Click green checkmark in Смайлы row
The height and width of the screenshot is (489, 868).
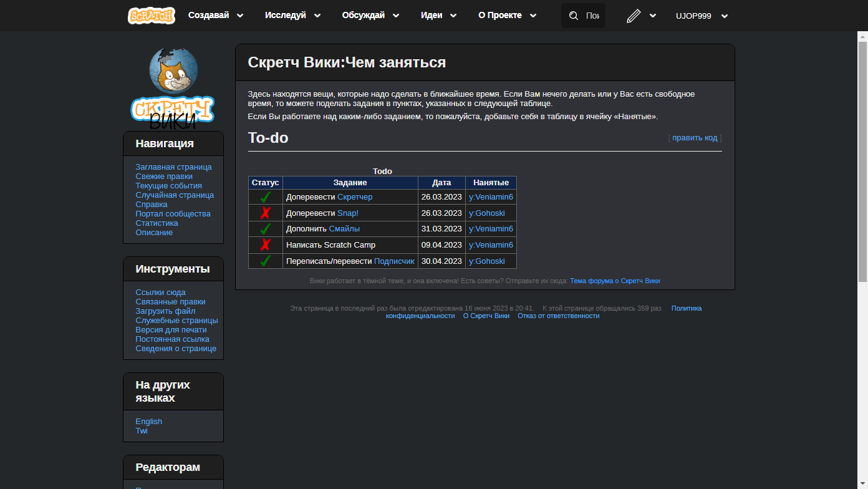point(266,229)
